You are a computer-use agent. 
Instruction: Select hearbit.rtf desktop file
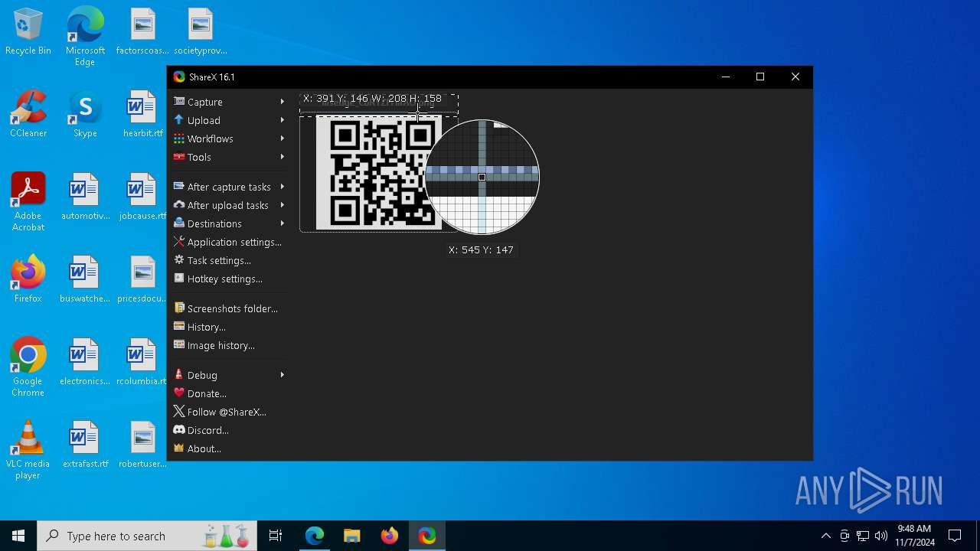tap(142, 115)
